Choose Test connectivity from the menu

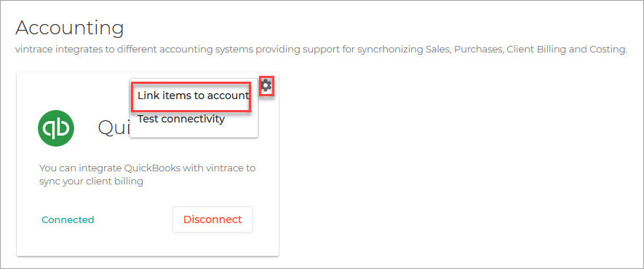(x=181, y=120)
